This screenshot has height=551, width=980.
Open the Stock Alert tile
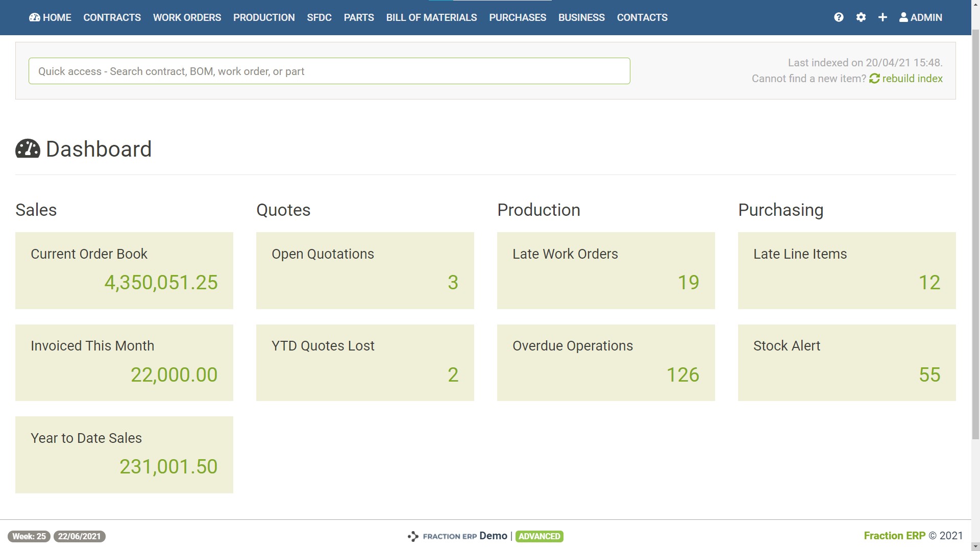[x=847, y=362]
